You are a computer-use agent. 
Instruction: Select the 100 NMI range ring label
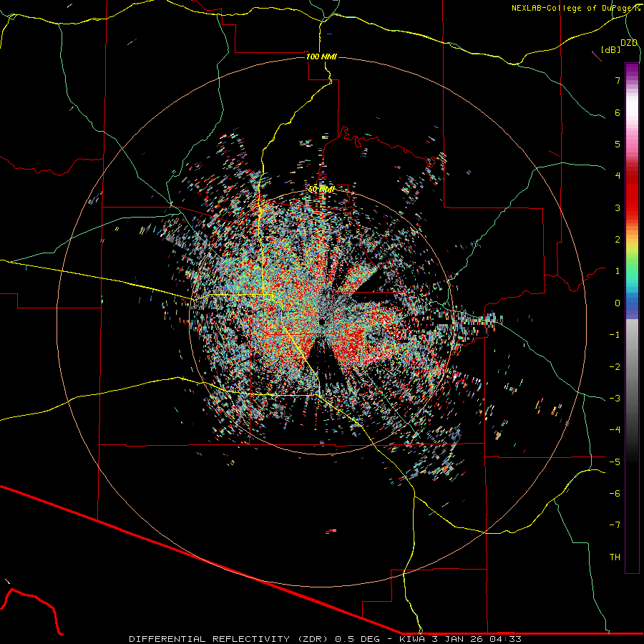tap(321, 57)
